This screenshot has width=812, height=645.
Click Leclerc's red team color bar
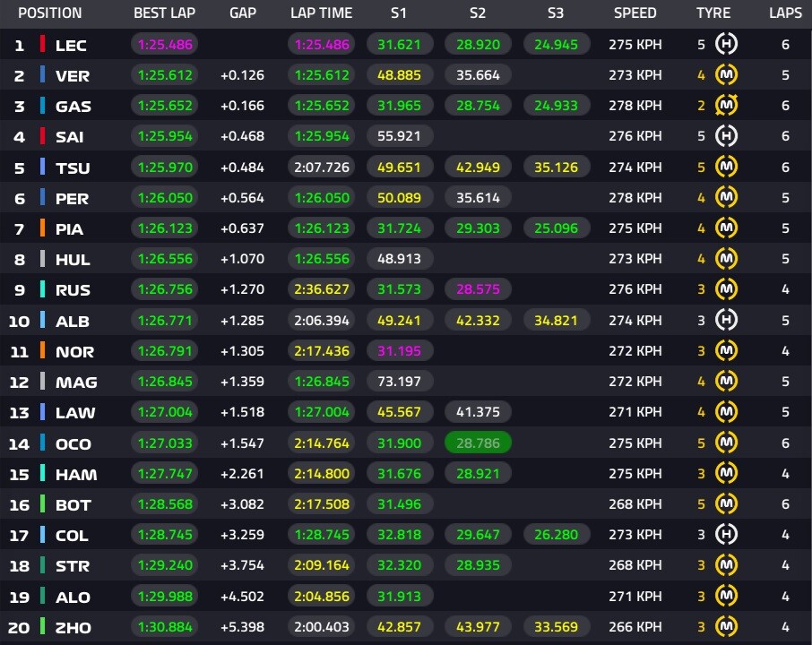[x=42, y=45]
